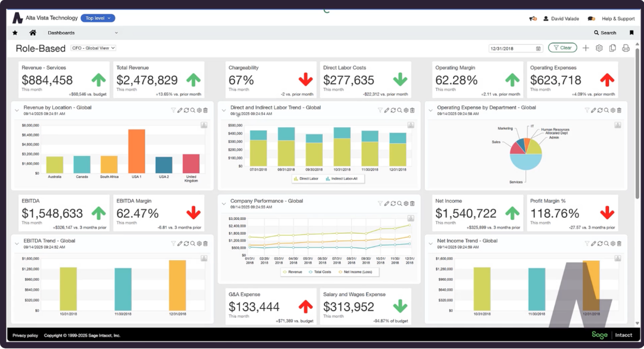Image resolution: width=644 pixels, height=349 pixels.
Task: Open Help & Support menu
Action: (618, 18)
